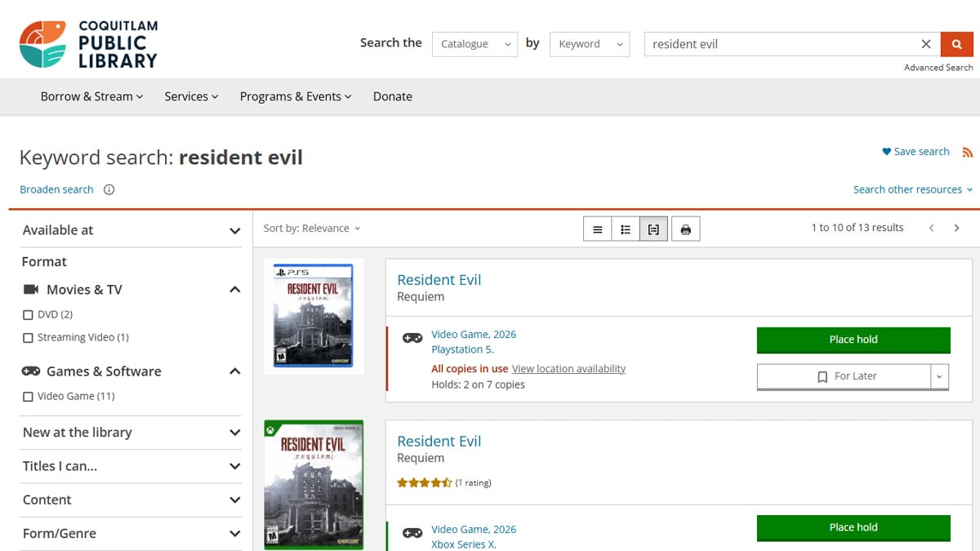This screenshot has width=980, height=551.
Task: Open the Catalogue search scope dropdown
Action: [x=474, y=44]
